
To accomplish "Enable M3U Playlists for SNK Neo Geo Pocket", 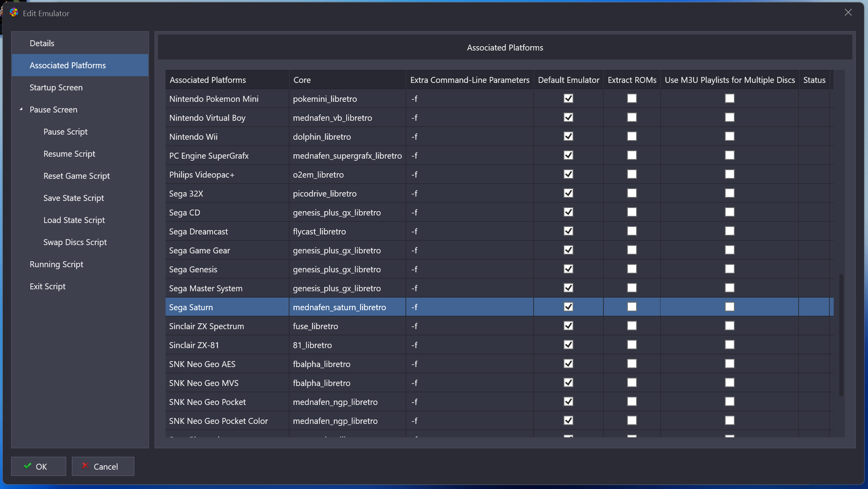I will [x=730, y=401].
